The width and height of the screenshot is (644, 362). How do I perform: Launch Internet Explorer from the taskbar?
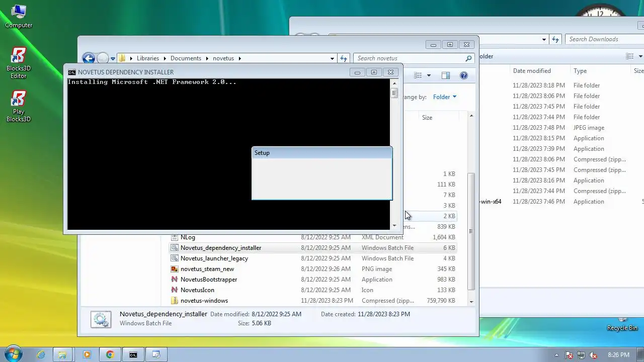(40, 354)
